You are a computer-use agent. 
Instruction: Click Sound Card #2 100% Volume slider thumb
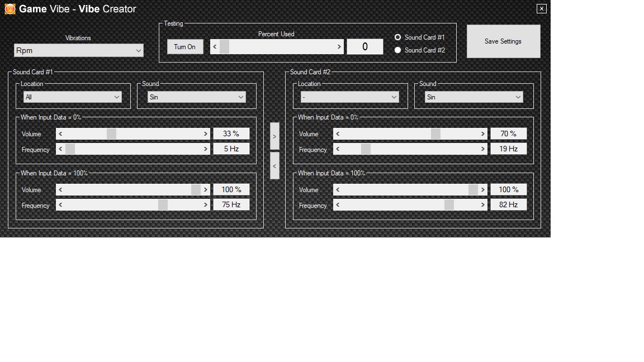click(x=473, y=189)
